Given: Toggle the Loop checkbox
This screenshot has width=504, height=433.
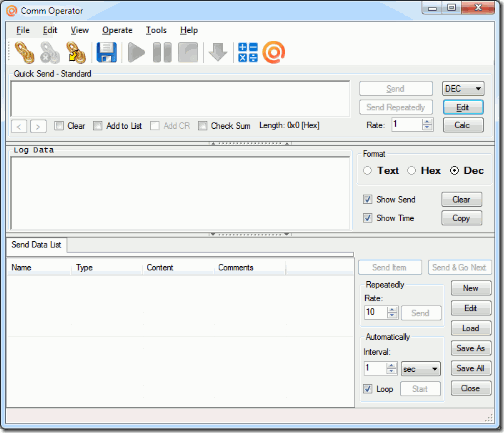Looking at the screenshot, I should [367, 389].
